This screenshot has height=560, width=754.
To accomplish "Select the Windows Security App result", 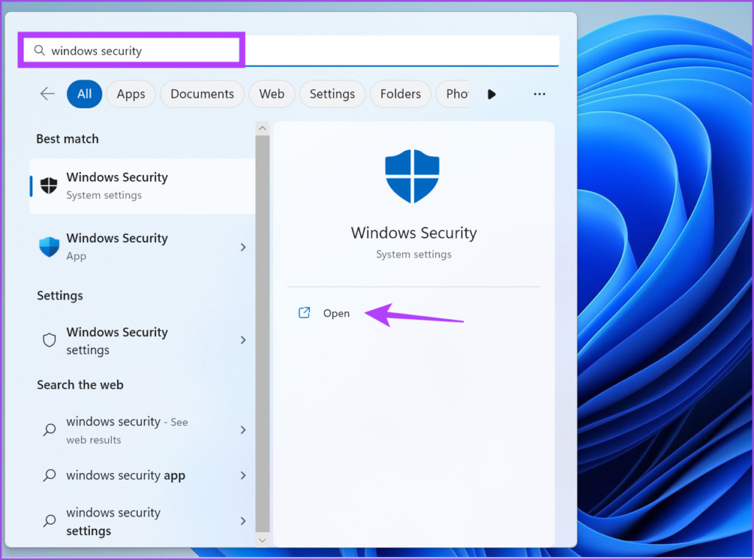I will point(142,247).
